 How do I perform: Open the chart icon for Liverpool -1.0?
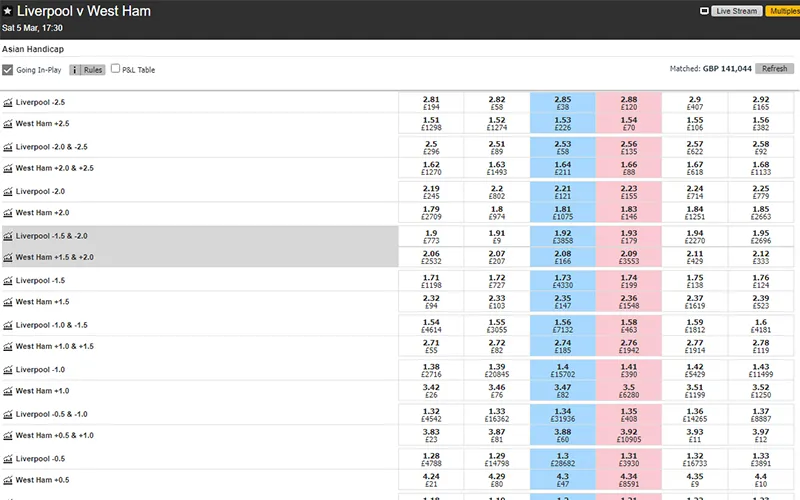tap(8, 370)
